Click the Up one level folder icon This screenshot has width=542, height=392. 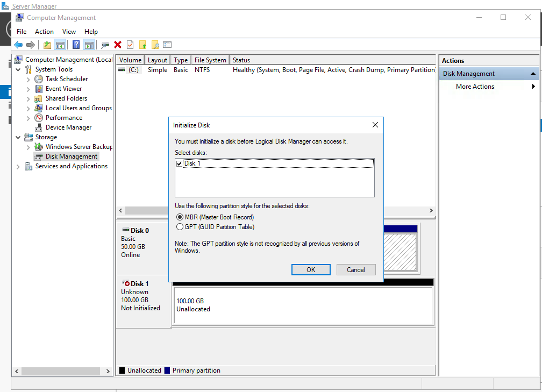click(47, 45)
